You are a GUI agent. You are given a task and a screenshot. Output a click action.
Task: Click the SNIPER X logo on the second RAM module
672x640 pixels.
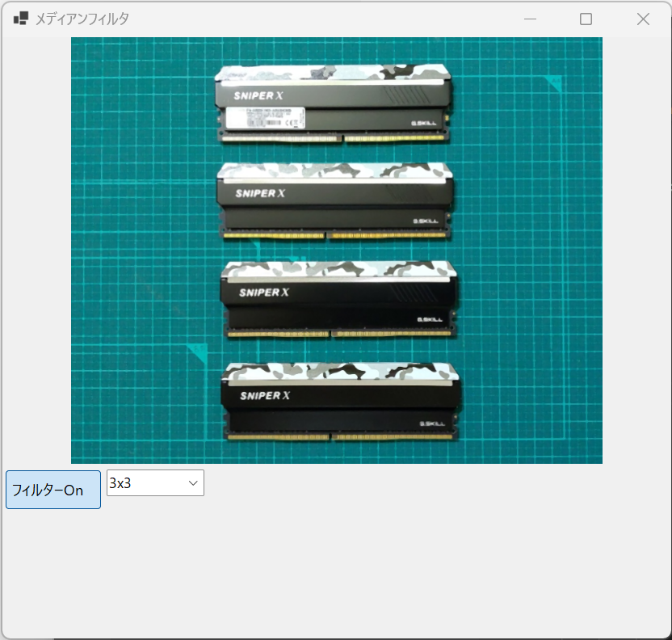coord(260,194)
